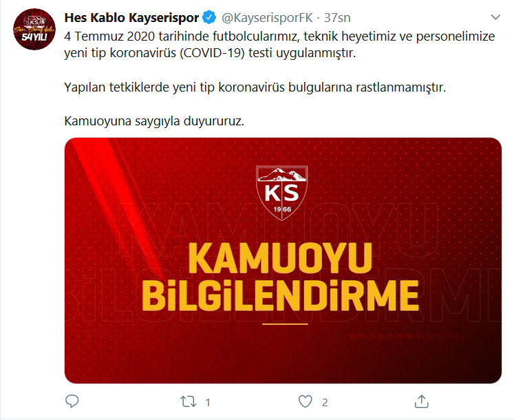Click the blue verified badge
This screenshot has height=420, width=514.
coord(209,17)
